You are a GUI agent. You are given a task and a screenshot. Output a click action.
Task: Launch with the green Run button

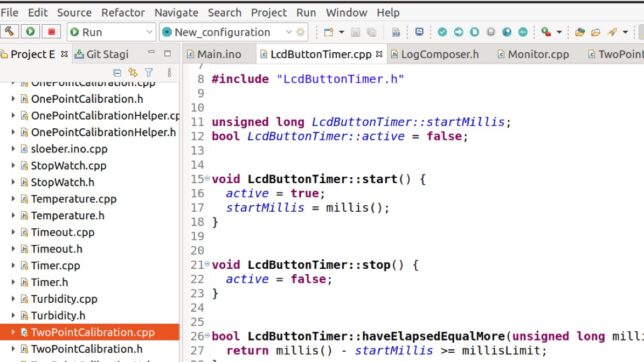pyautogui.click(x=30, y=32)
